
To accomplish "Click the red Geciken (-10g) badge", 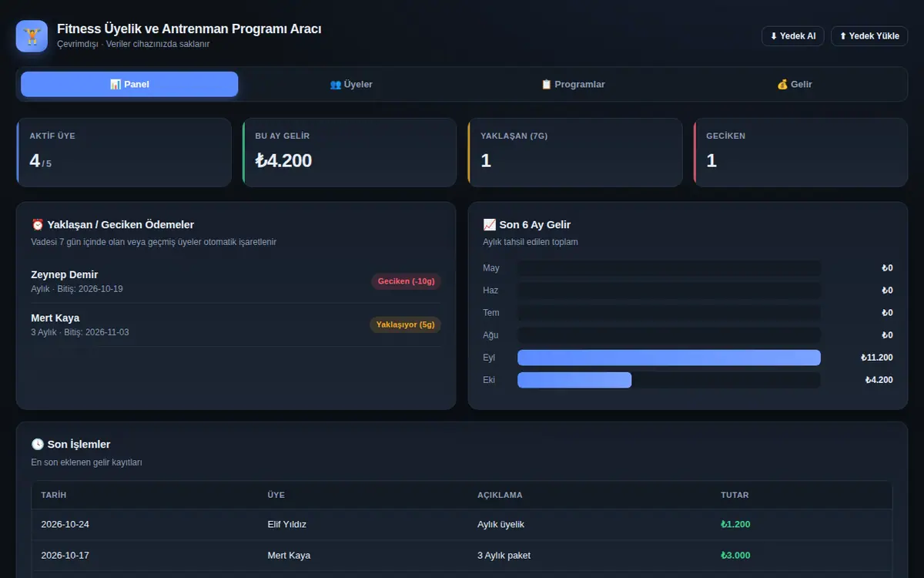I will 406,281.
